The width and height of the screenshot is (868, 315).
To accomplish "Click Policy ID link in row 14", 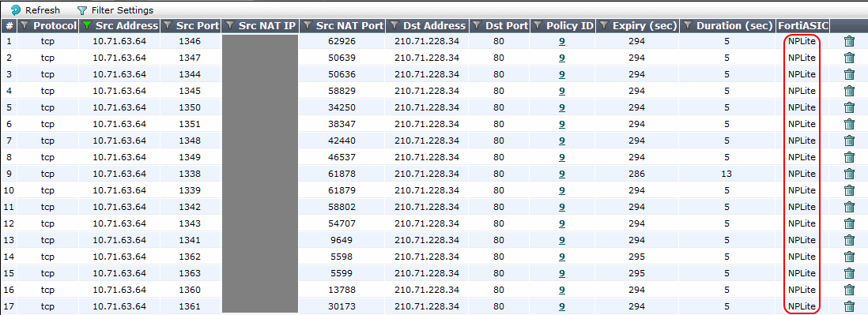I will click(562, 257).
